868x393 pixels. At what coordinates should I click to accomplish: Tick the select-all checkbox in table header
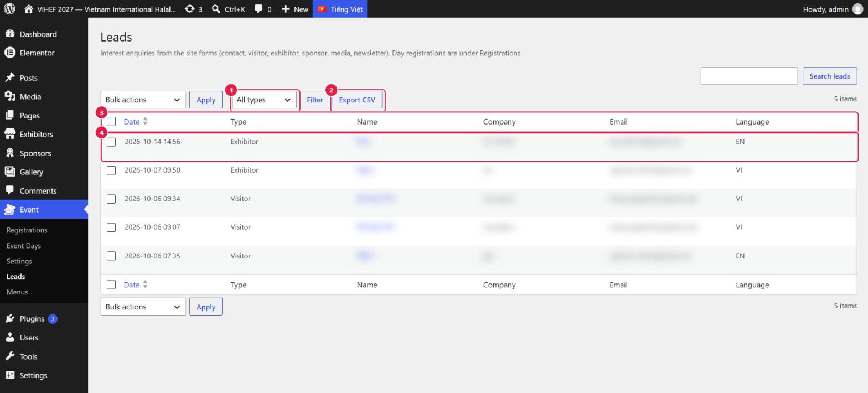111,121
